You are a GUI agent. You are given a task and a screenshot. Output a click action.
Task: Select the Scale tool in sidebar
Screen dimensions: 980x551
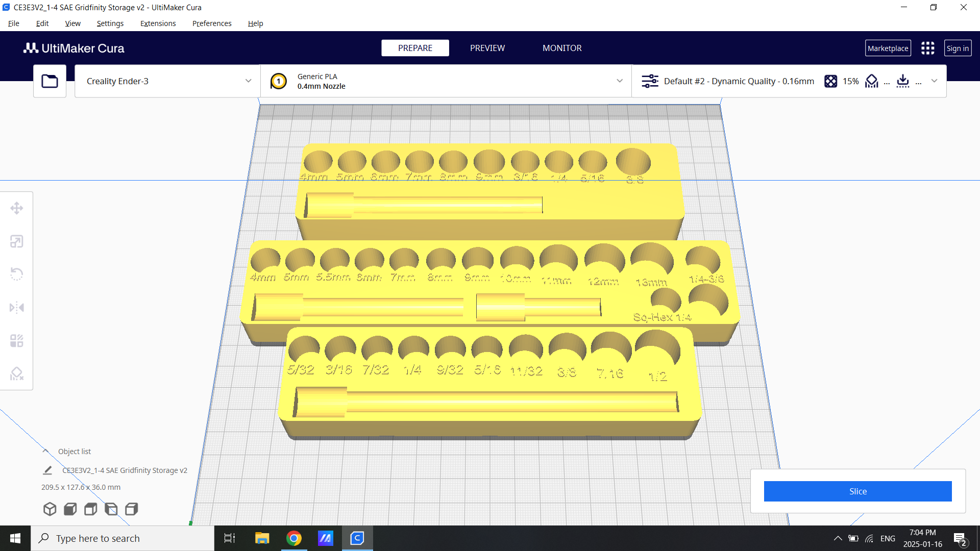tap(17, 241)
